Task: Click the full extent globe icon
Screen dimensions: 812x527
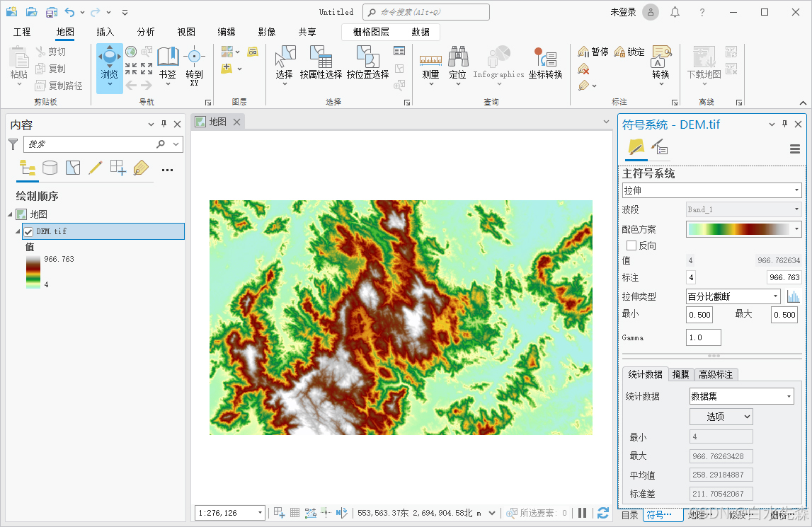Action: [131, 52]
